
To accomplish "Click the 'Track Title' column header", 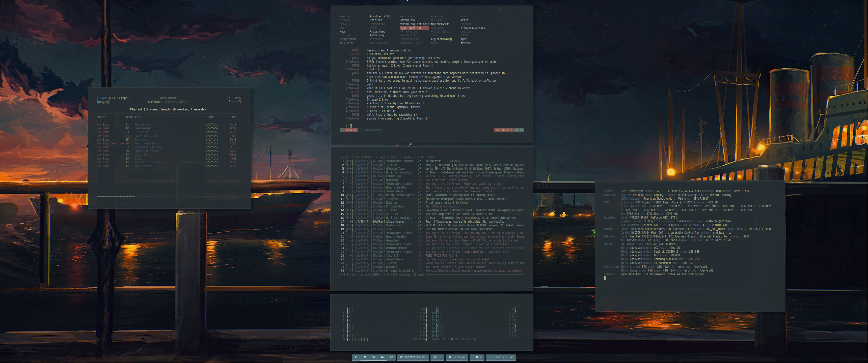I will 134,117.
